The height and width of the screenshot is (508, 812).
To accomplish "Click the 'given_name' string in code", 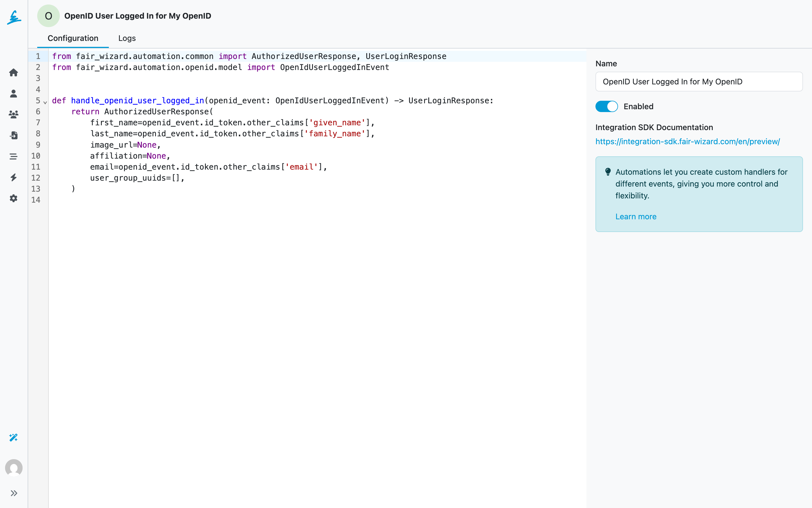I will tap(337, 123).
